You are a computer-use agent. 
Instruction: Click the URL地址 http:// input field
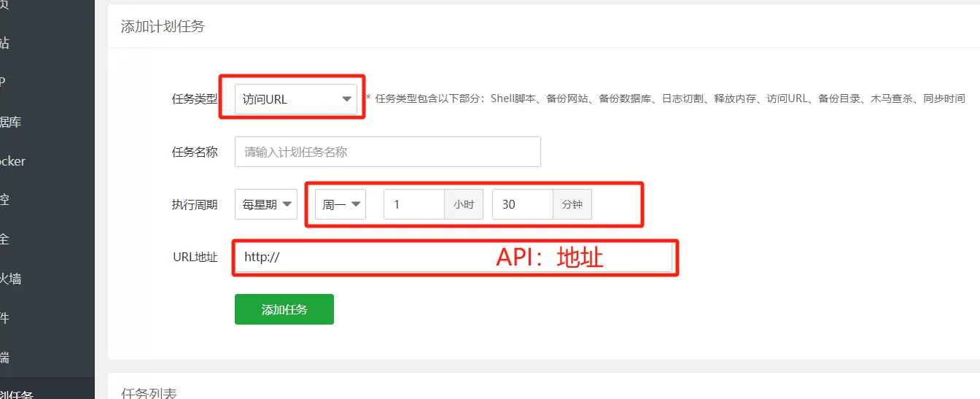pos(453,257)
